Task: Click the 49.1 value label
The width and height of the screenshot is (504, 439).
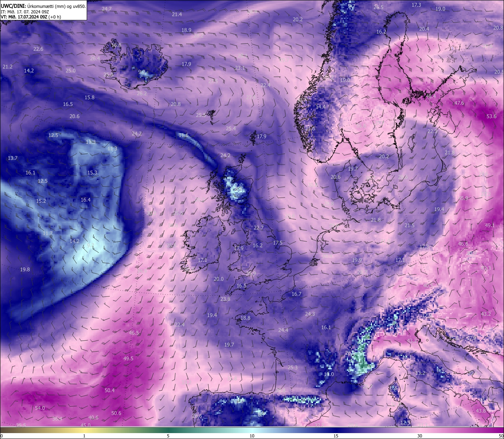Action: point(489,225)
